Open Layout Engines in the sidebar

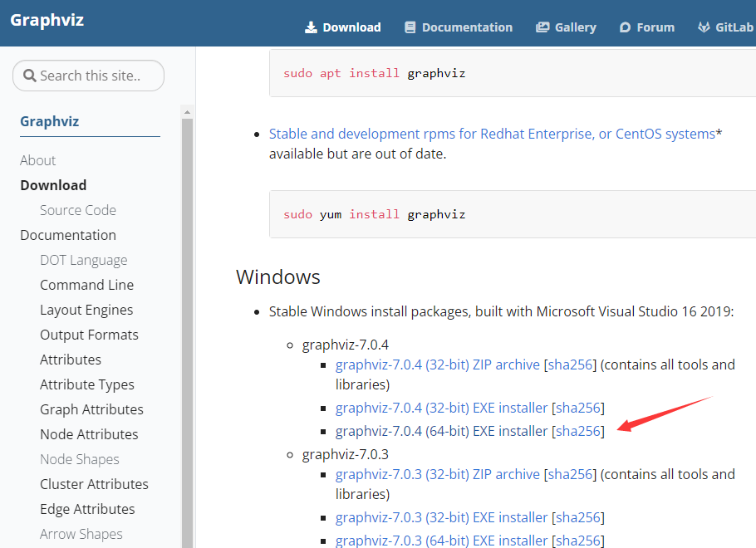86,310
